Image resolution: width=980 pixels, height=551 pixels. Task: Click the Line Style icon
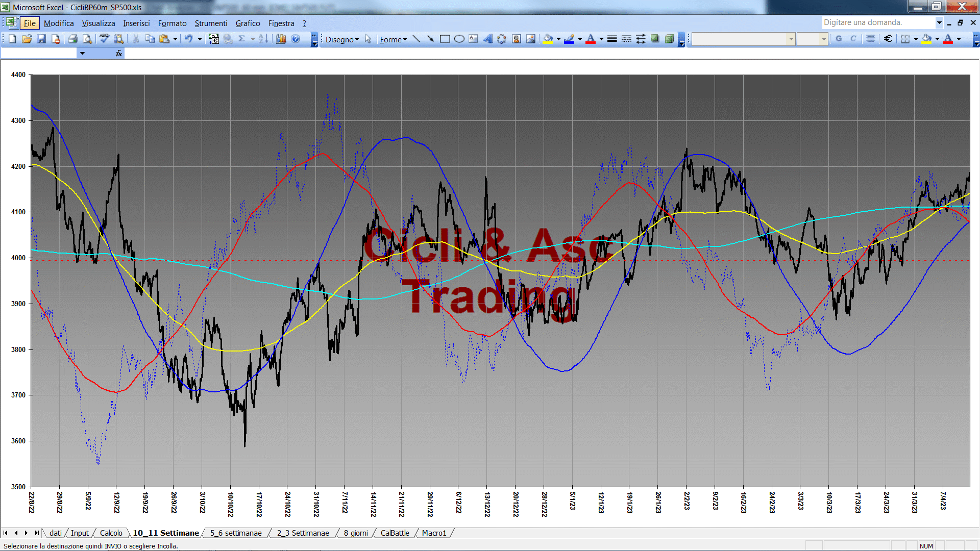coord(612,39)
